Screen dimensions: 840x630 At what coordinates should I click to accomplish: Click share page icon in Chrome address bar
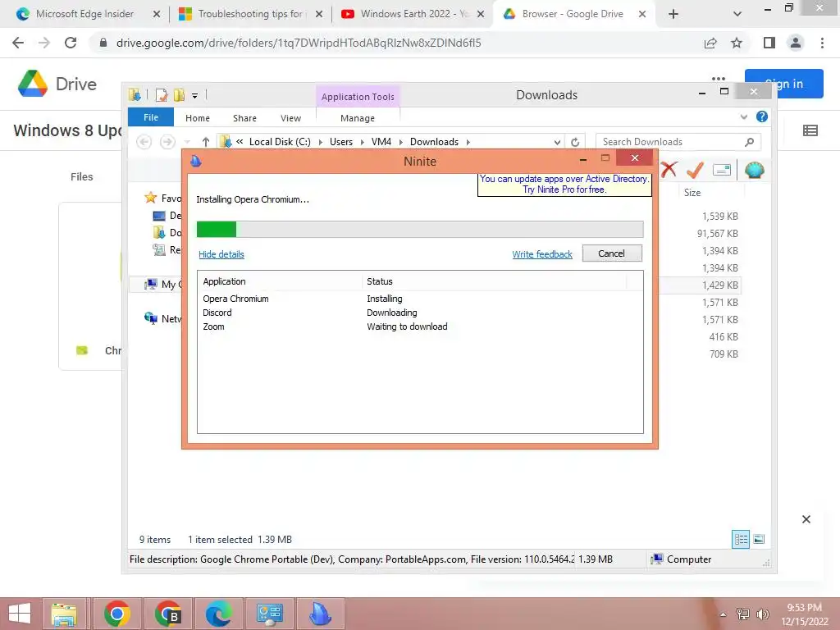pyautogui.click(x=710, y=43)
